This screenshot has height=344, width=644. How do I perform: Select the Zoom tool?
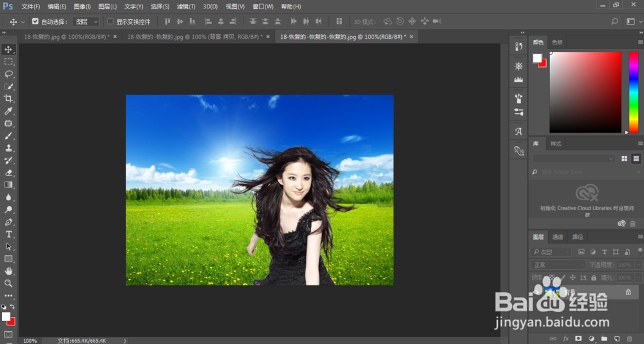pos(8,283)
